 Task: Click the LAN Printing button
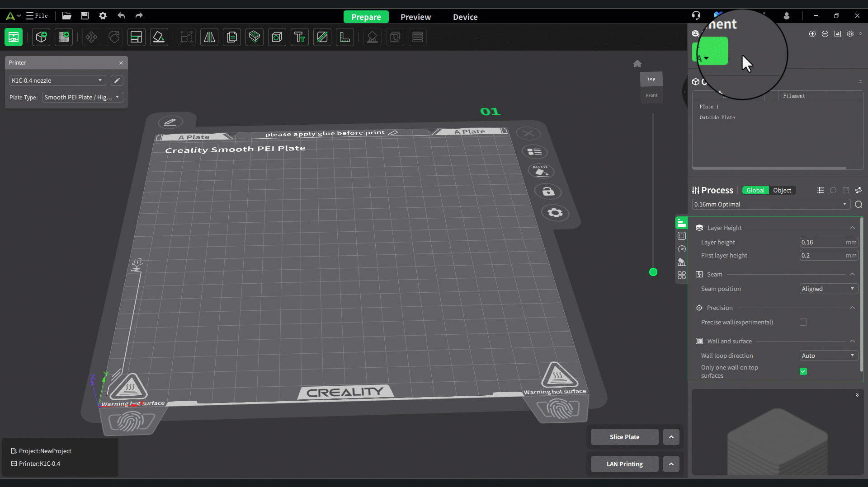click(624, 464)
